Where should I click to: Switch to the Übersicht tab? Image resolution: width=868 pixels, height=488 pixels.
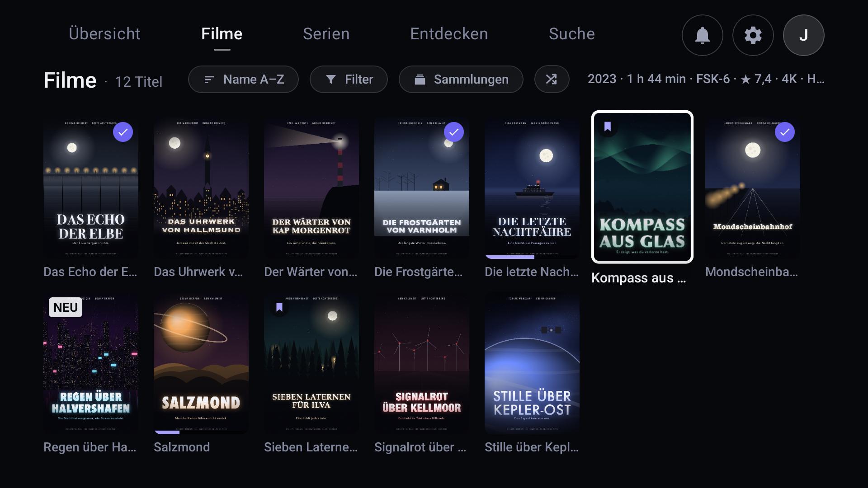pos(104,34)
